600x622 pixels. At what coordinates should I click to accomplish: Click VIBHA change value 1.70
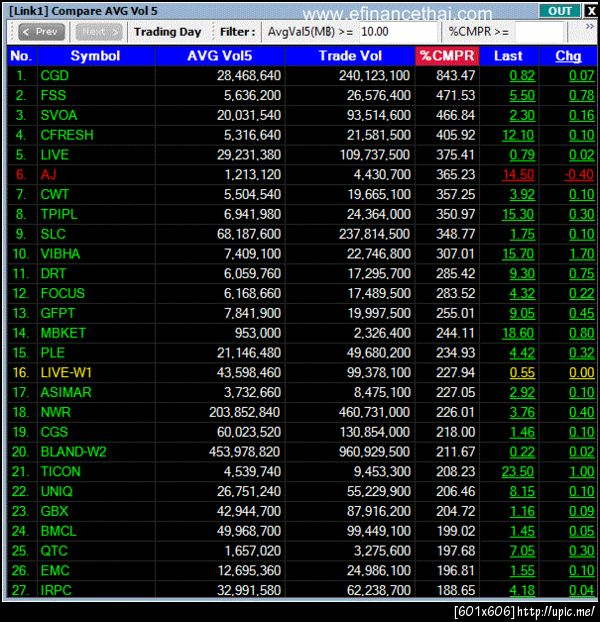click(x=582, y=254)
